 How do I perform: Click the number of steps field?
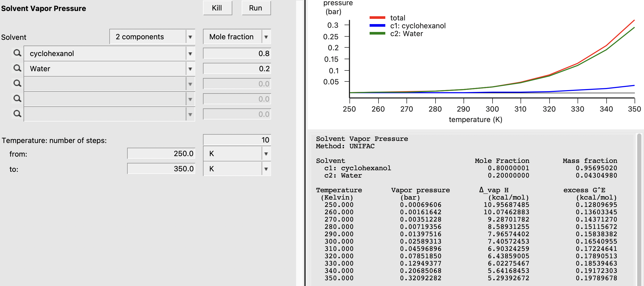coord(237,140)
